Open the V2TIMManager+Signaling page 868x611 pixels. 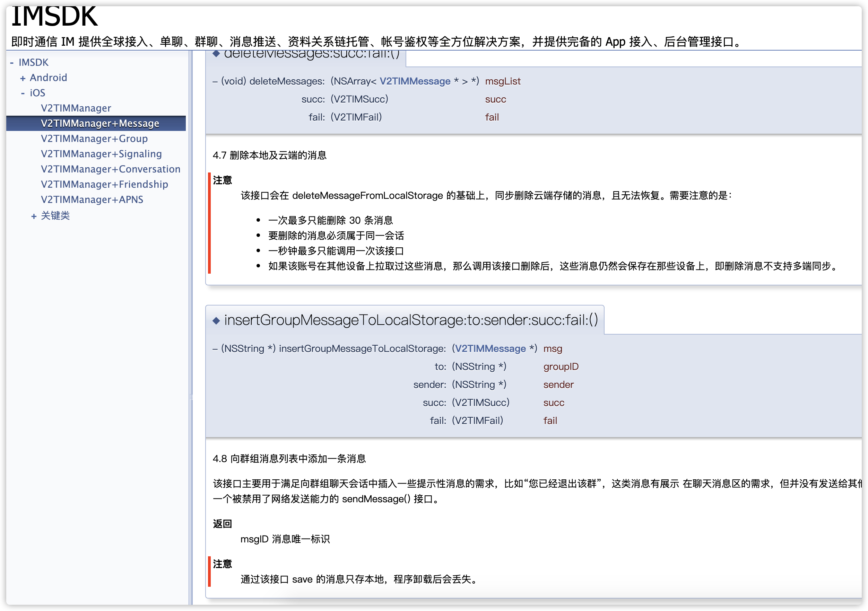tap(101, 154)
